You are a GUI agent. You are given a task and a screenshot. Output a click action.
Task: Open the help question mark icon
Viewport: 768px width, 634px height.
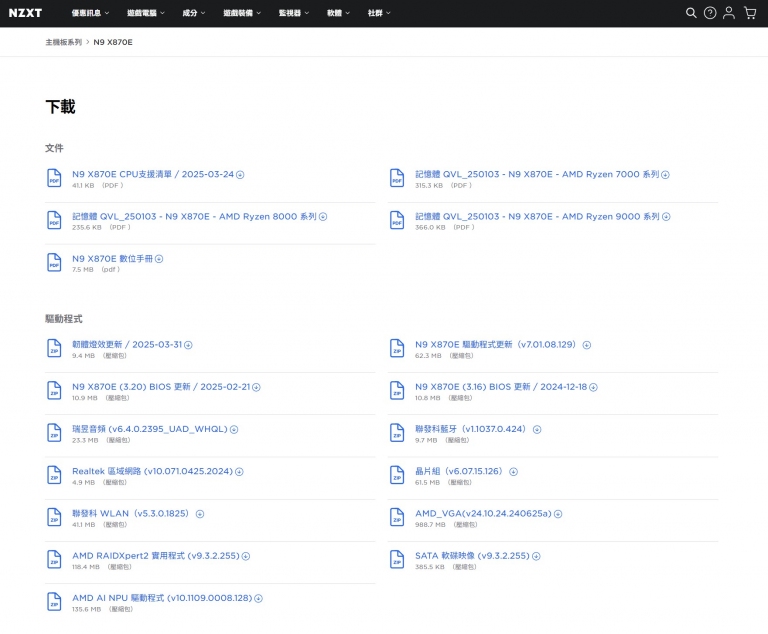click(x=710, y=13)
